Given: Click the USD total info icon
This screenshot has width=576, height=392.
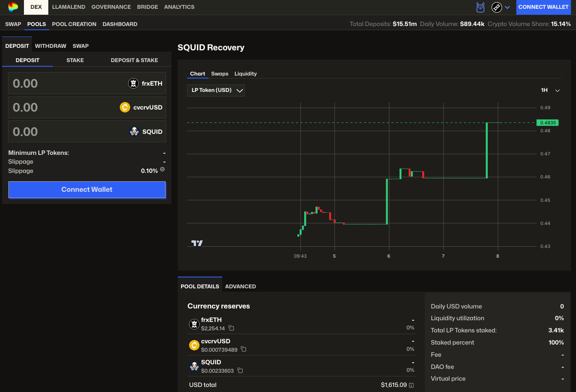Looking at the screenshot, I should coord(411,385).
